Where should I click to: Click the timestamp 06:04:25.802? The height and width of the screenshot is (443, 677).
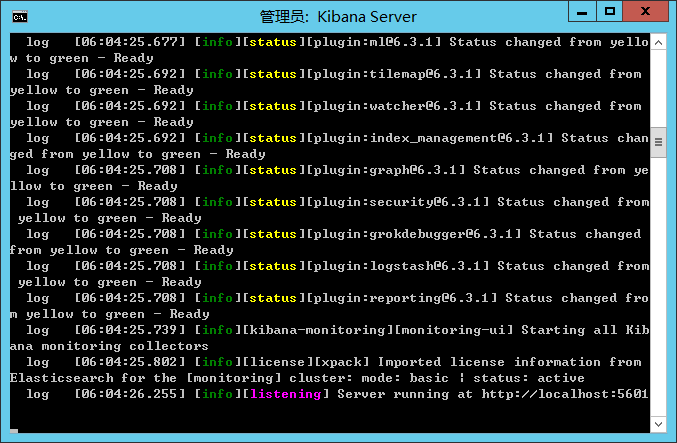click(130, 362)
